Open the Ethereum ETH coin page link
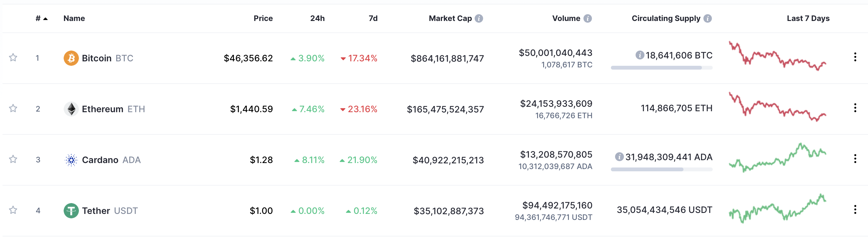The height and width of the screenshot is (239, 868). pyautogui.click(x=104, y=109)
